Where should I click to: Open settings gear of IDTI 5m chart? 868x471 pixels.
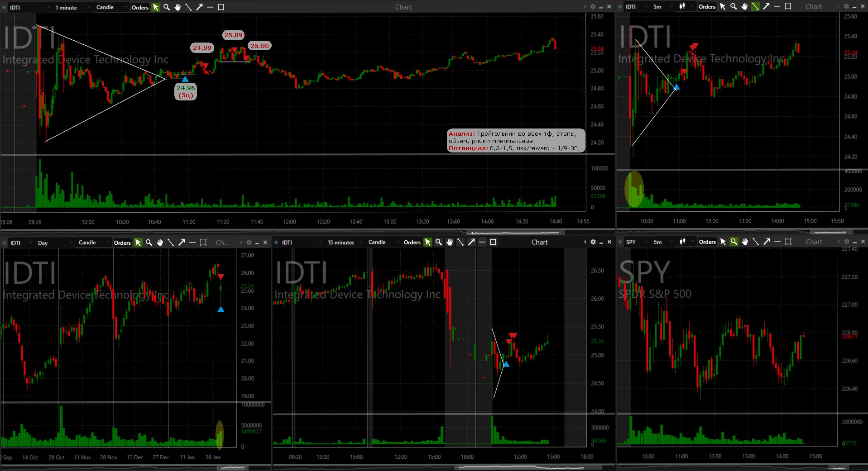[x=846, y=6]
